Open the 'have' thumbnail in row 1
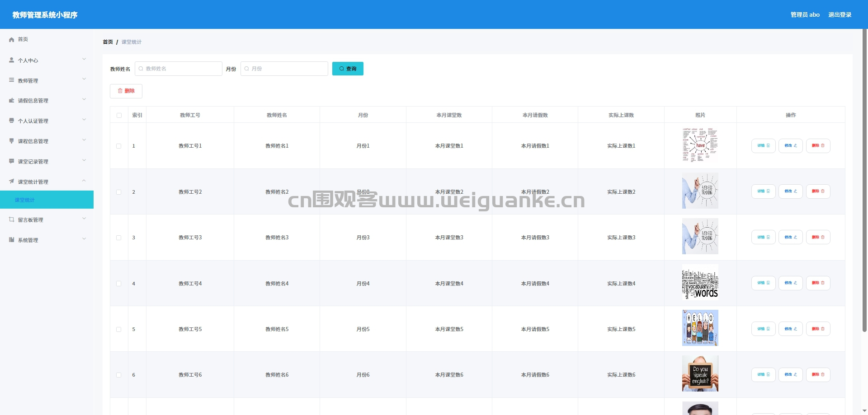The height and width of the screenshot is (415, 868). tap(700, 145)
